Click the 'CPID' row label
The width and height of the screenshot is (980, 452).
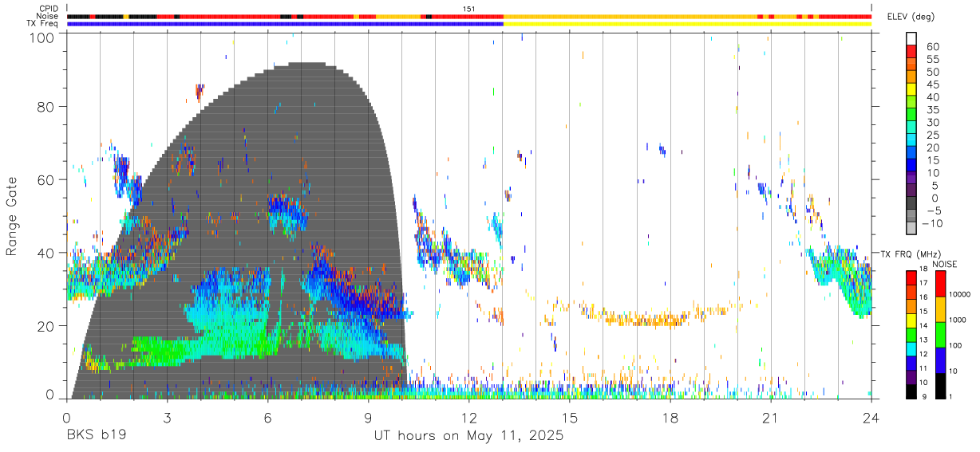pos(48,9)
